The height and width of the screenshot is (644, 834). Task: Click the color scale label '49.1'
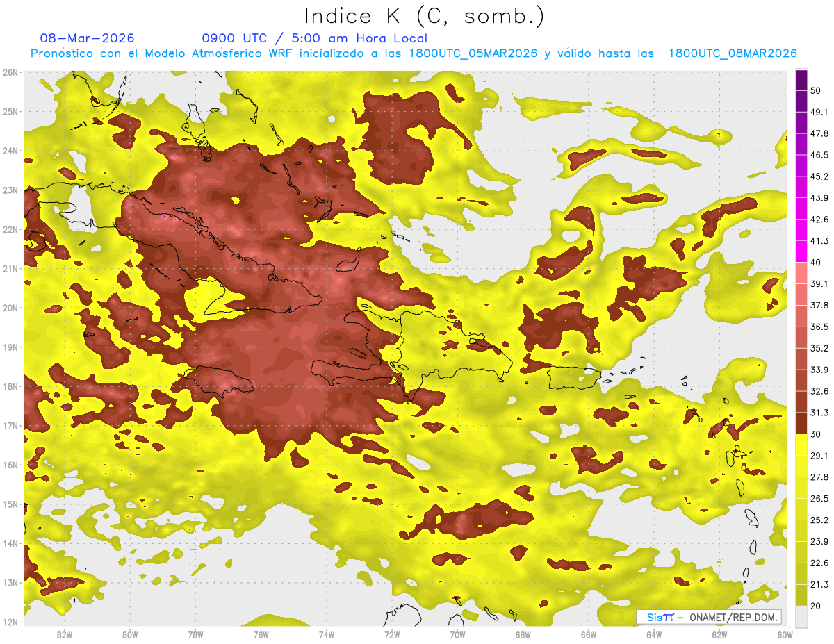[x=819, y=112]
